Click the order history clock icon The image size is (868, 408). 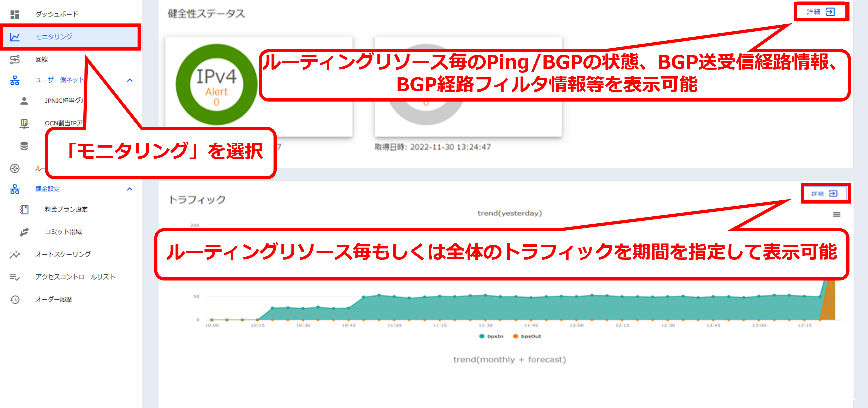coord(14,299)
